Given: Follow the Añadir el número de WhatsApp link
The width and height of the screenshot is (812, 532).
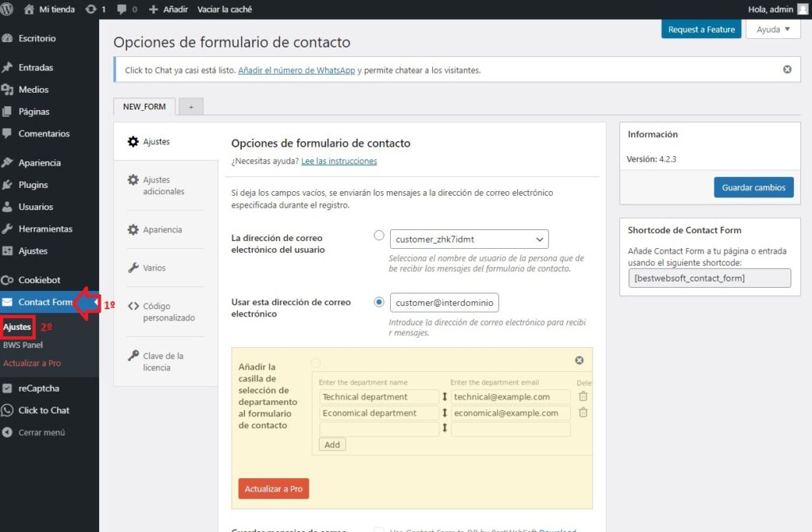Looking at the screenshot, I should (x=297, y=71).
